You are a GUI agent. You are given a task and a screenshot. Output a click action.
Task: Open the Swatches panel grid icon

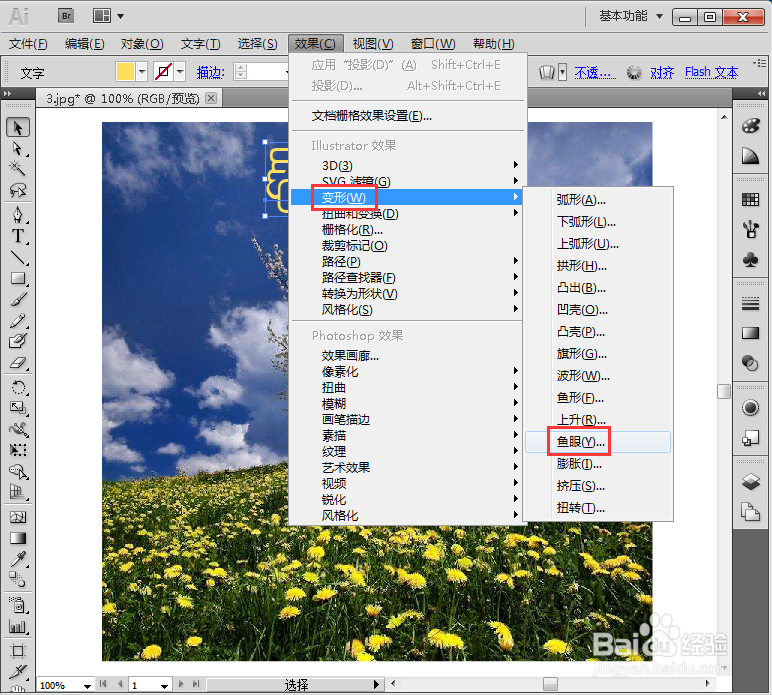point(750,199)
